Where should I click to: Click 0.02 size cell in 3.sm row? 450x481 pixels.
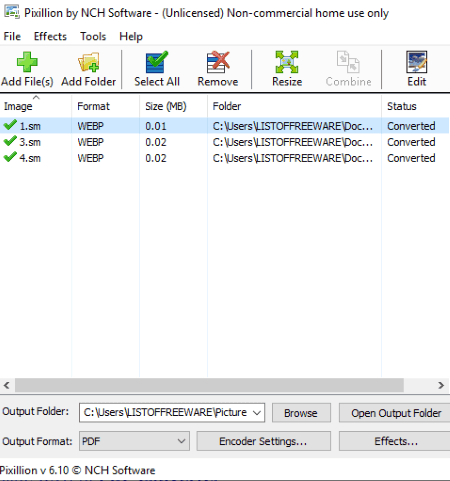(156, 142)
